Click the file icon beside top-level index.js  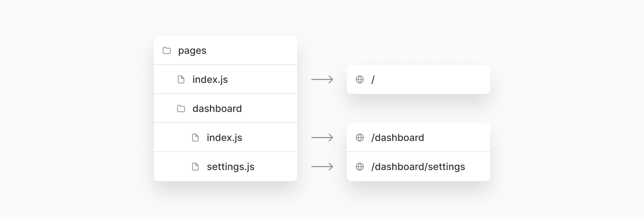click(181, 79)
